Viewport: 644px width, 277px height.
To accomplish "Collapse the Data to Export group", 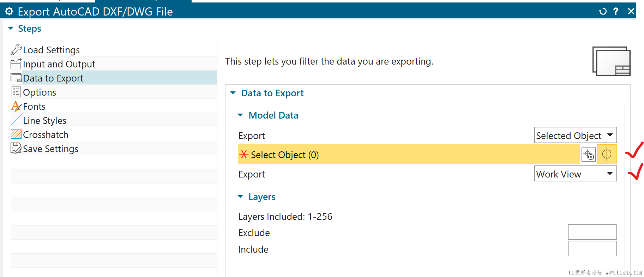I will [x=233, y=93].
